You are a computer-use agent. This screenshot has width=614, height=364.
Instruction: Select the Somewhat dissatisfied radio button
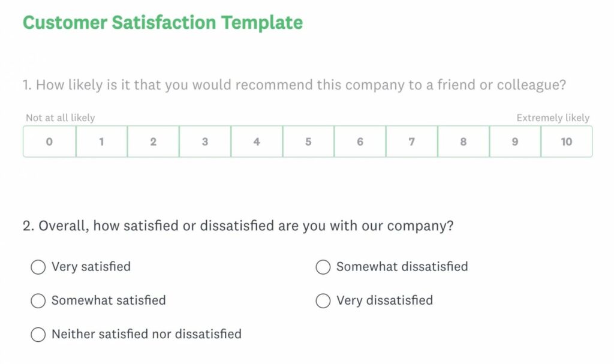pos(323,267)
